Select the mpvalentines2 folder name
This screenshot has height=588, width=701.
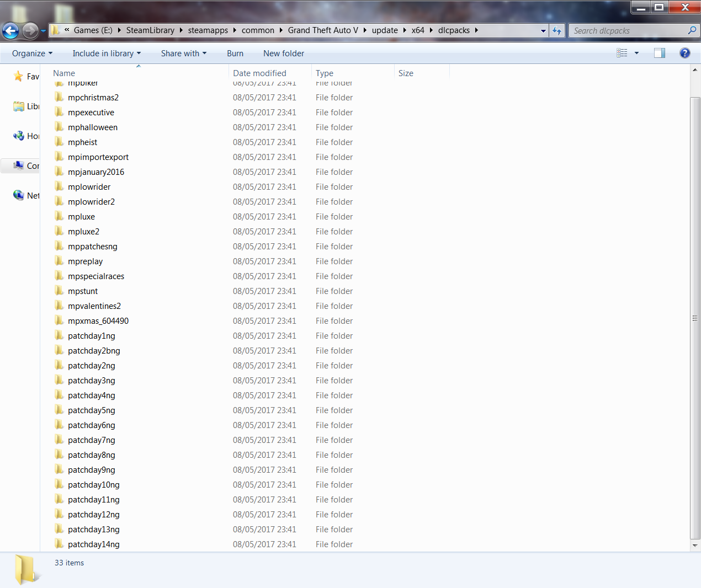click(94, 306)
